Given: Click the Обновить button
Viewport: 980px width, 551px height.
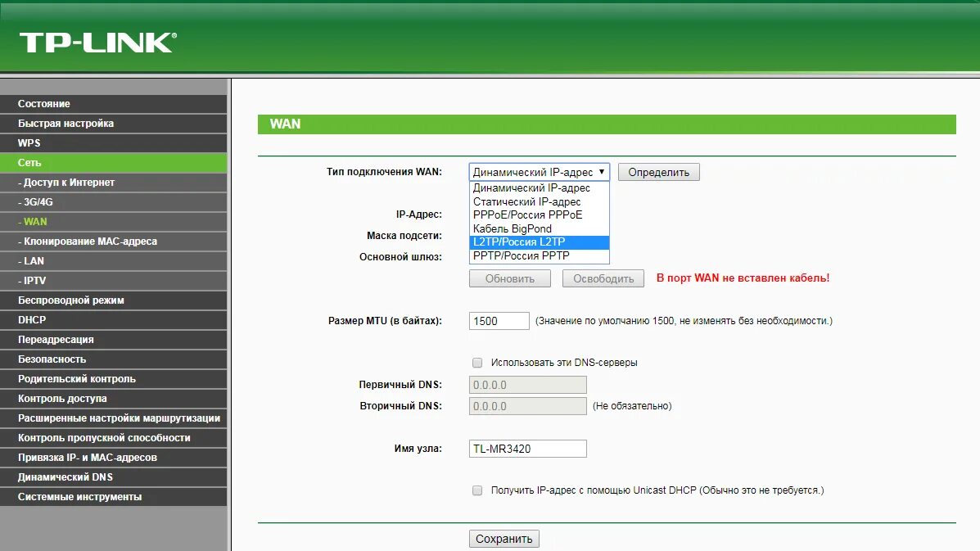Looking at the screenshot, I should pyautogui.click(x=510, y=278).
